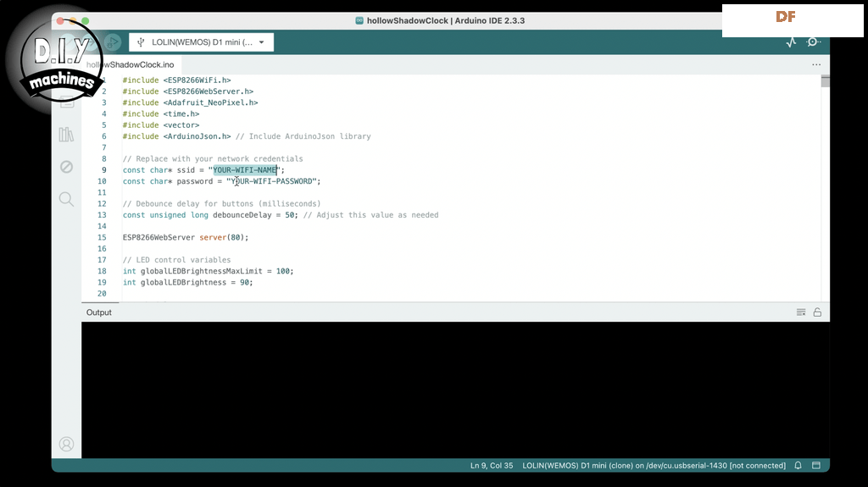Viewport: 868px width, 487px height.
Task: Click the #include <ESP8266WiFi.h> line
Action: (x=176, y=80)
